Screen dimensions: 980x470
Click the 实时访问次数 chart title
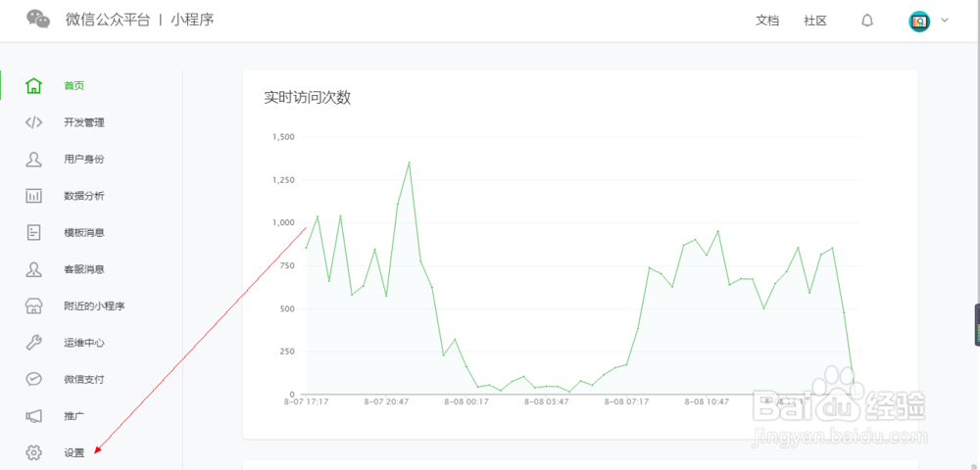[x=307, y=97]
